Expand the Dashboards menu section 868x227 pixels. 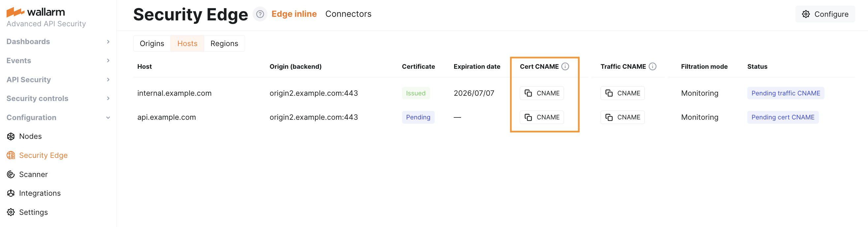[58, 42]
